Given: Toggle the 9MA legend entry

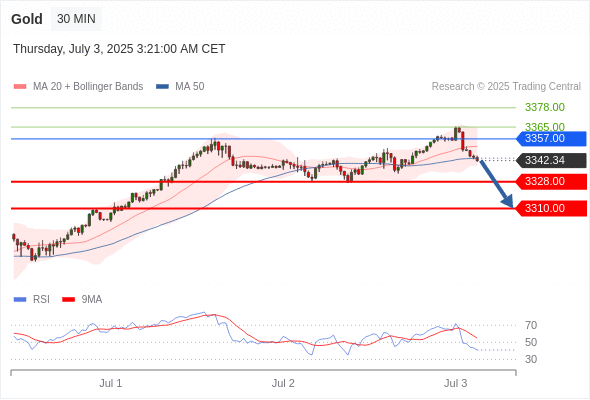Looking at the screenshot, I should [82, 300].
